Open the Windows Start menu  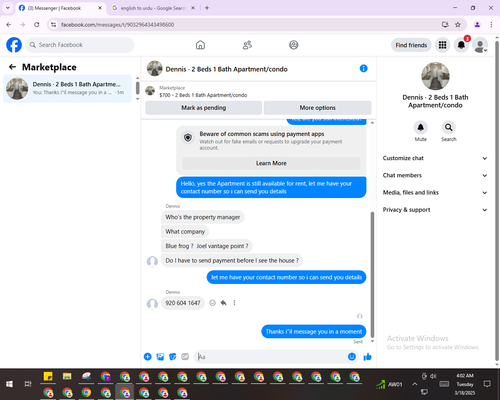[9, 384]
